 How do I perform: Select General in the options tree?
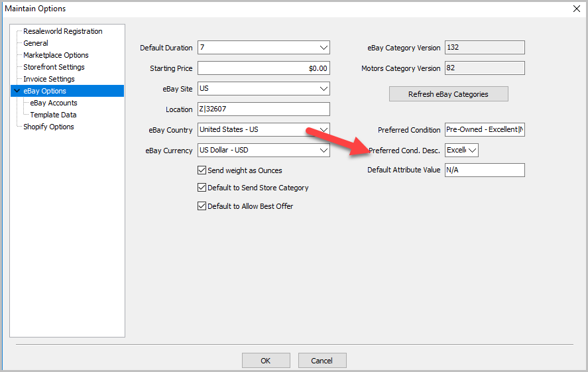pos(36,43)
